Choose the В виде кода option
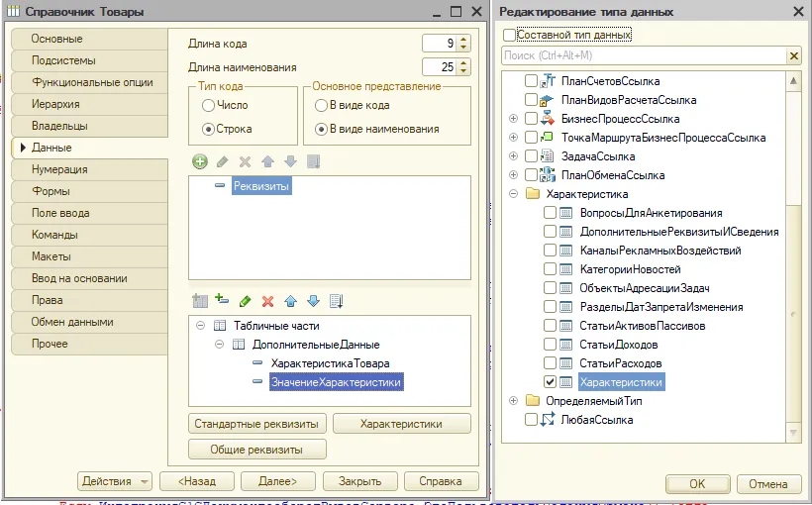 pyautogui.click(x=321, y=106)
